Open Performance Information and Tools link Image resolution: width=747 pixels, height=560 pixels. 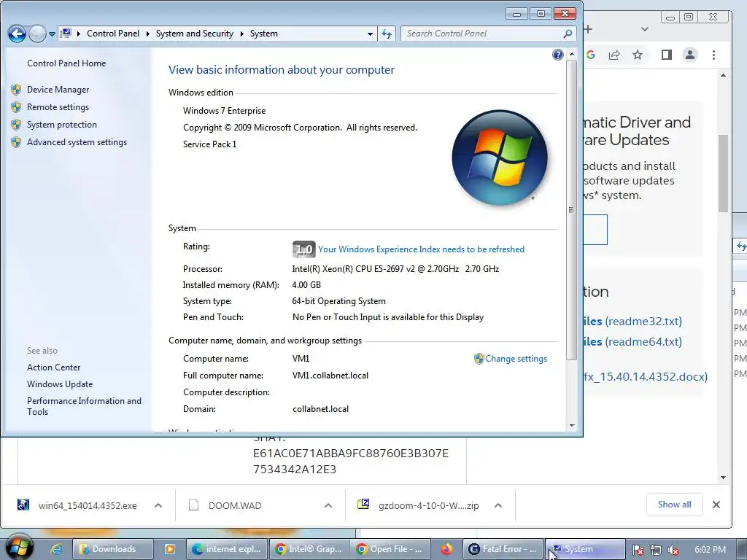(84, 406)
